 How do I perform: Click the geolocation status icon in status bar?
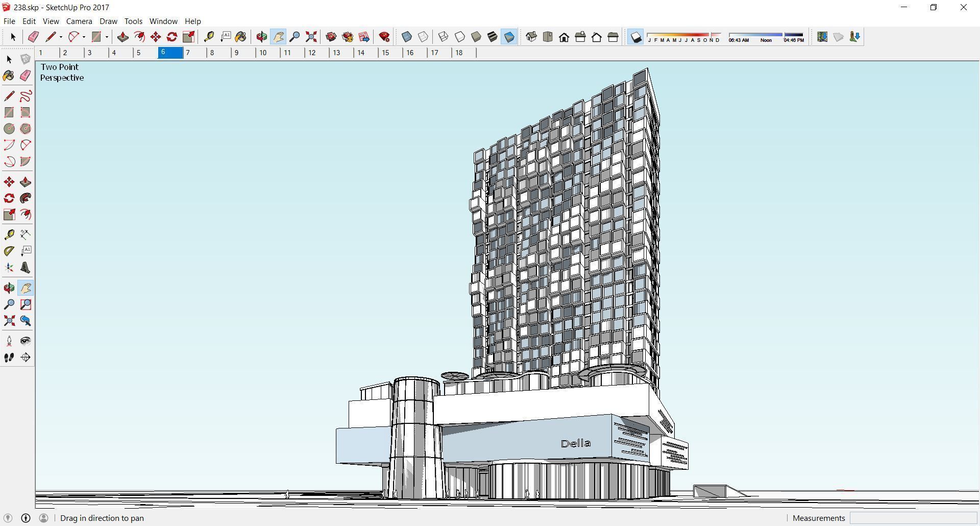pos(9,518)
